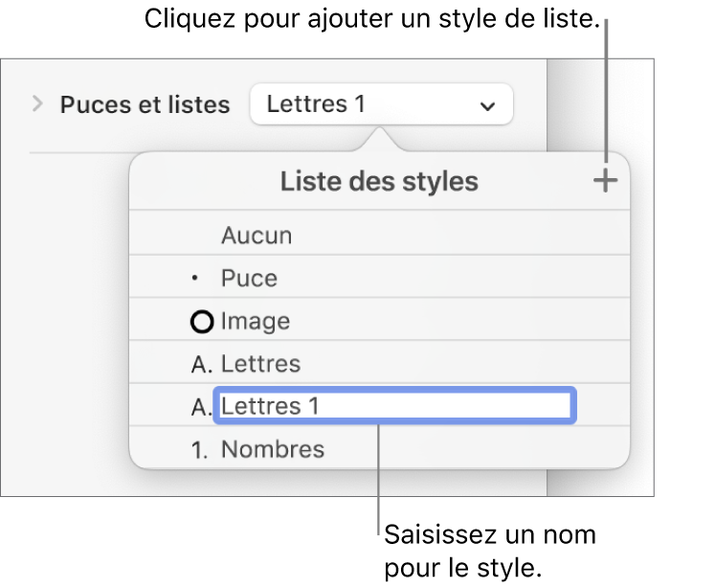Click the dropdown arrow in the Lettres 1 popup

click(x=488, y=105)
